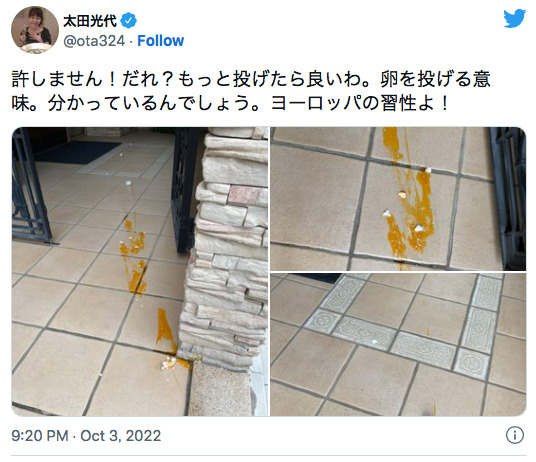
Task: Click the dark doormat in the left photo
Action: point(76,152)
